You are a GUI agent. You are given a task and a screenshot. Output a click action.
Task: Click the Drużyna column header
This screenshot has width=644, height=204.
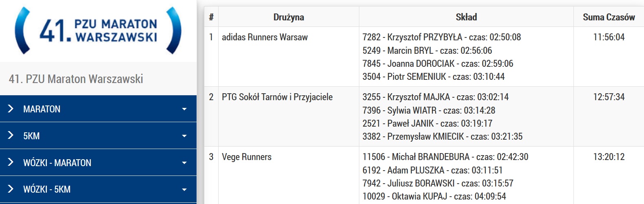pos(288,17)
